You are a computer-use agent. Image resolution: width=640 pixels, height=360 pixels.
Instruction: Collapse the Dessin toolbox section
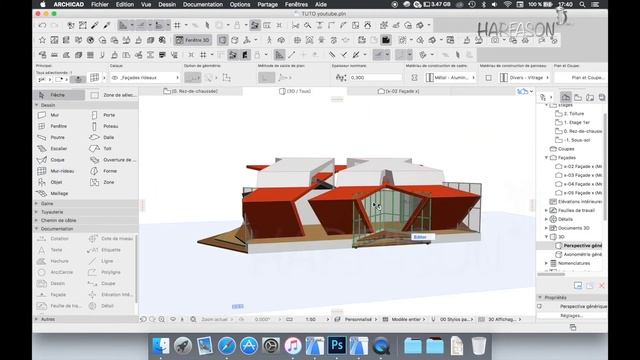click(x=37, y=105)
